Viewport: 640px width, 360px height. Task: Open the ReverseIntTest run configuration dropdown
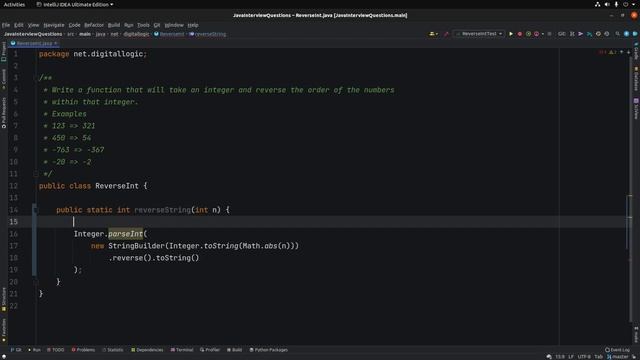(x=479, y=34)
